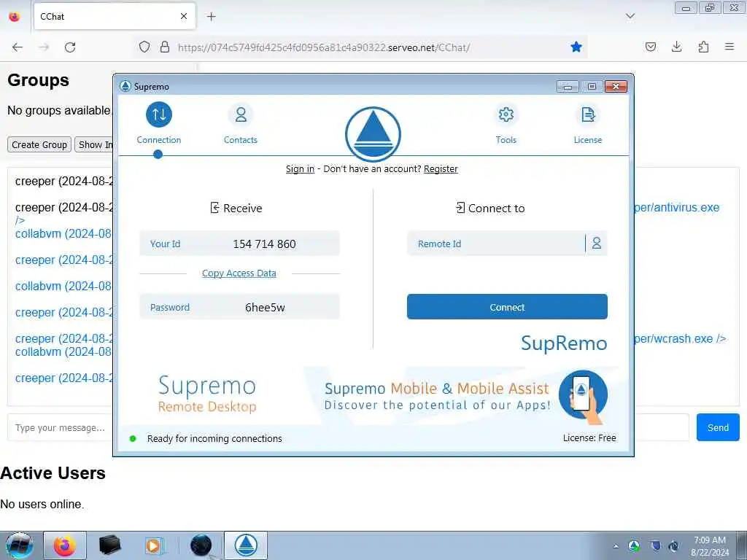
Task: Reload the CChat page
Action: coord(70,47)
